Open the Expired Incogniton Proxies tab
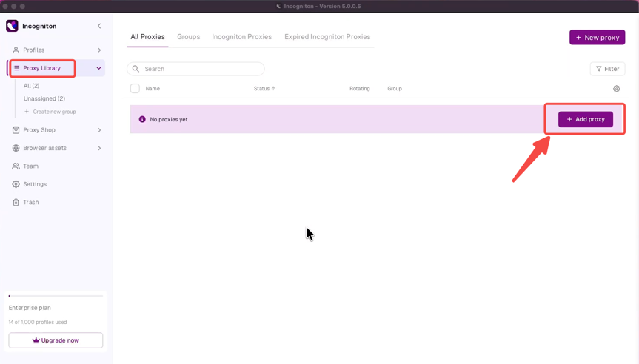 click(x=327, y=37)
